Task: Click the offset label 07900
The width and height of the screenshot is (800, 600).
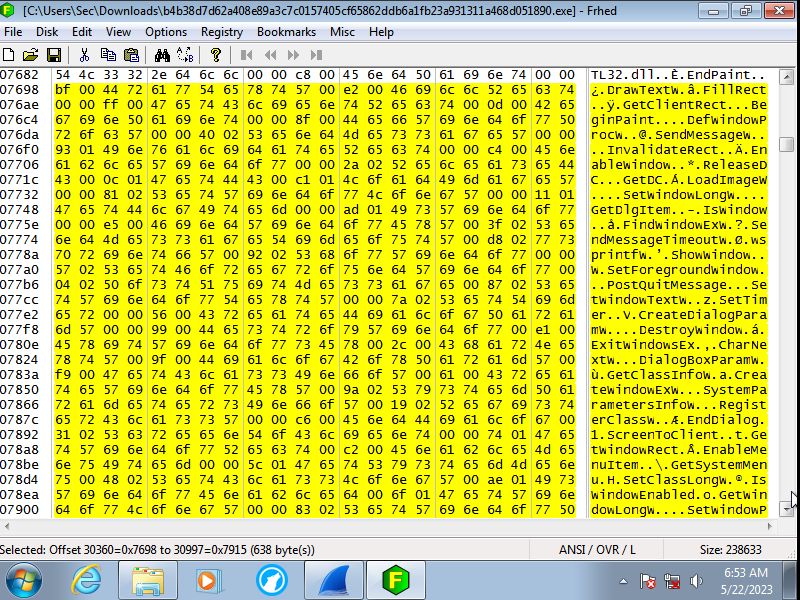Action: (x=19, y=510)
